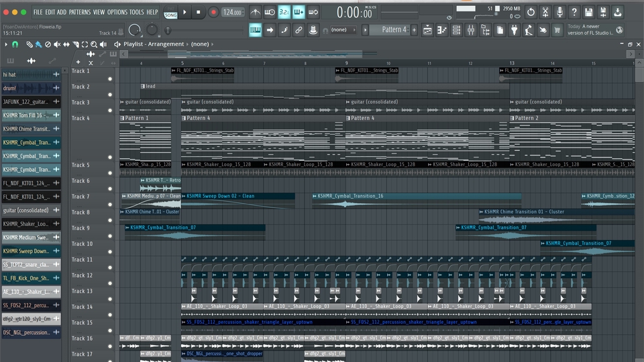Save the project with floppy icon
This screenshot has height=362, width=644.
tap(588, 12)
